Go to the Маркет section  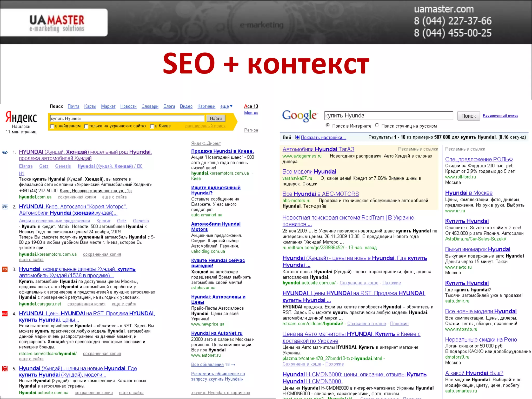pyautogui.click(x=108, y=106)
